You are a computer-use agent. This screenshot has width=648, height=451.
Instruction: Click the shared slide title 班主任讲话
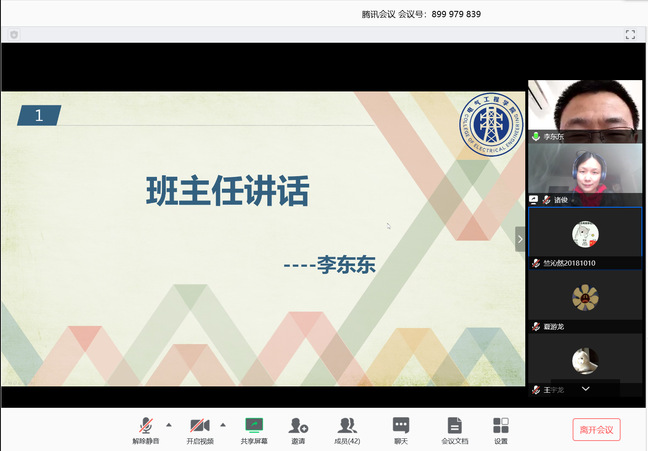227,190
